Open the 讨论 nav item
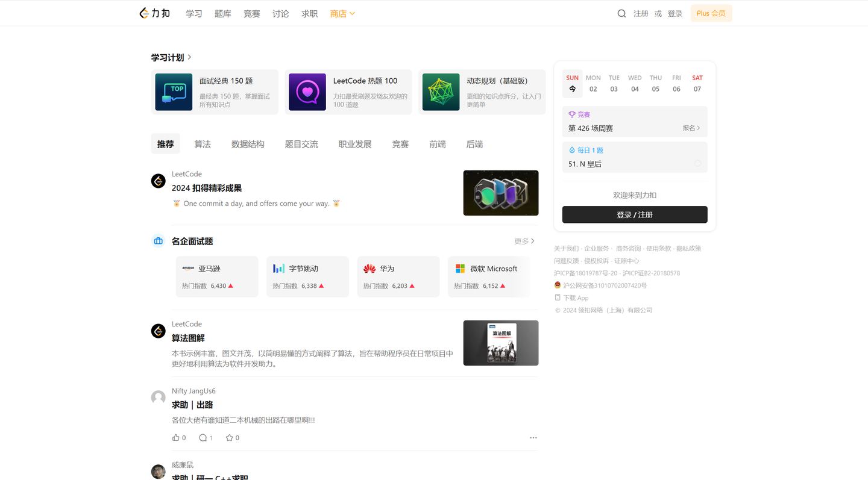 point(281,13)
